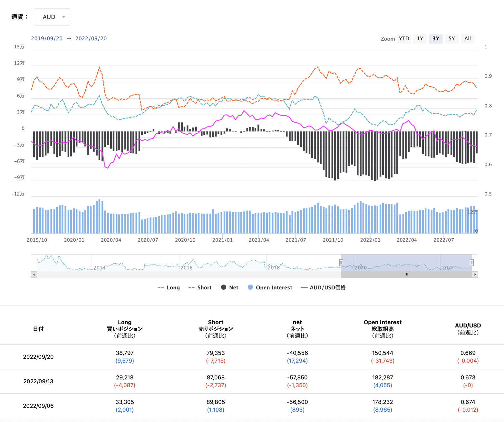Click the Short value 79,353
The width and height of the screenshot is (504, 422).
click(x=216, y=353)
